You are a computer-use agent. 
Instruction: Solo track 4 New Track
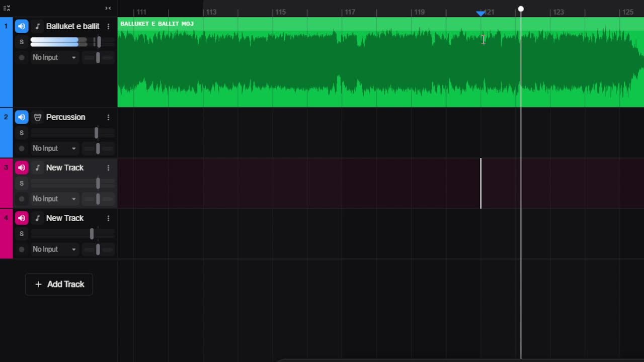click(x=22, y=234)
